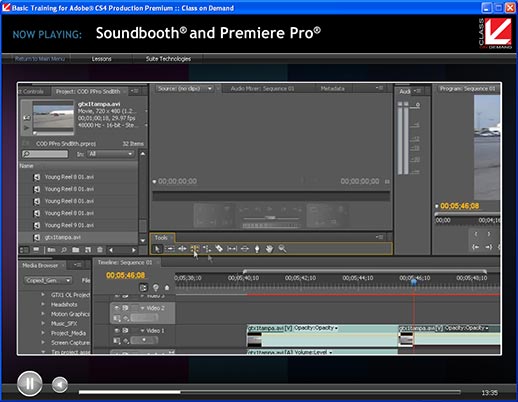This screenshot has width=518, height=402.
Task: Click the trash Clear icon
Action: [100, 250]
